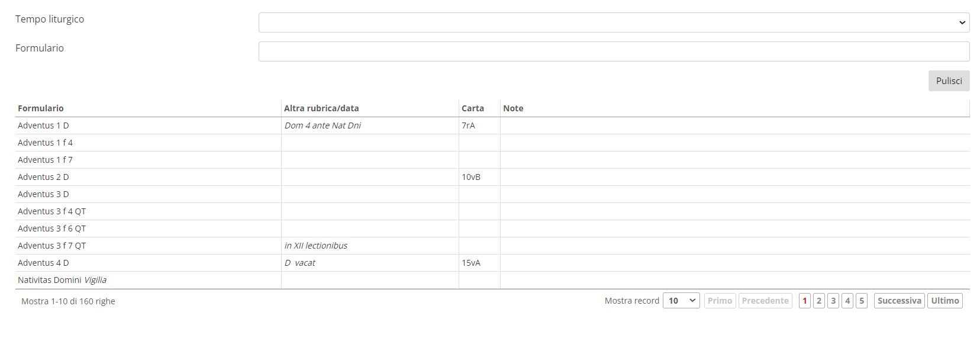The width and height of the screenshot is (980, 338).
Task: Sort by Altra rubrica/data column header
Action: 321,108
